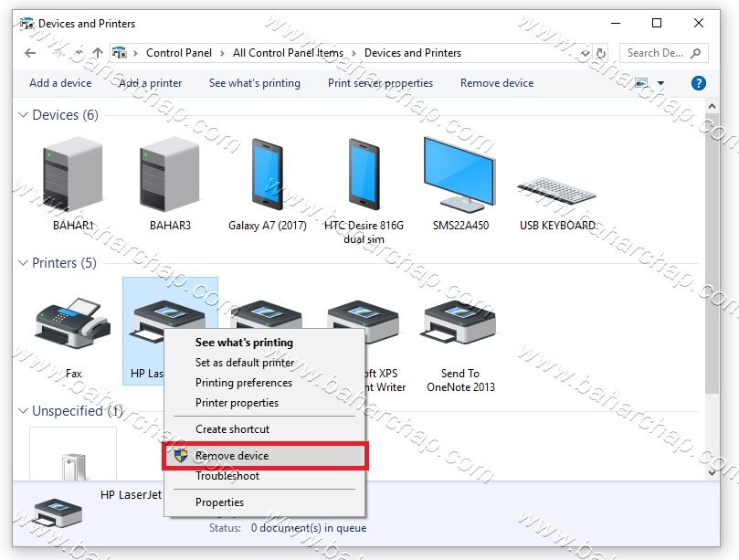Click the refresh button in address bar

tap(601, 53)
